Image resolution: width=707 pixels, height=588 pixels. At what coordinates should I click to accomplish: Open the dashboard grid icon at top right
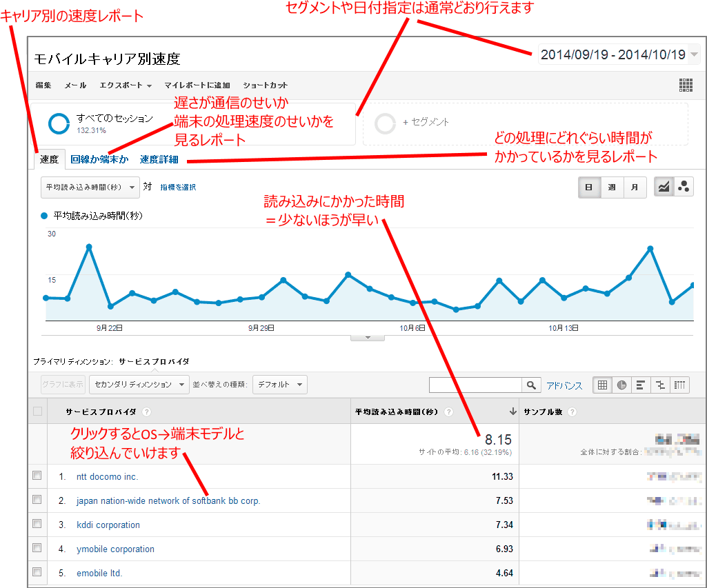pyautogui.click(x=686, y=85)
